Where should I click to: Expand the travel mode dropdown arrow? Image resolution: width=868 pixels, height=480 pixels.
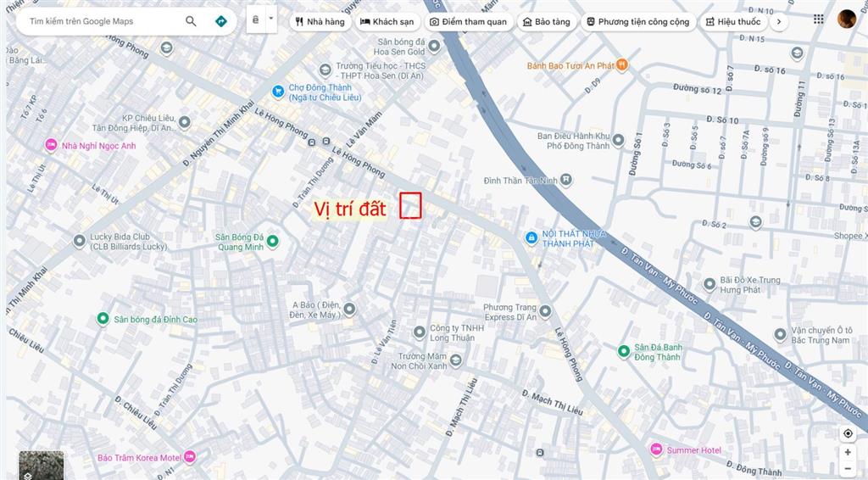tap(270, 19)
